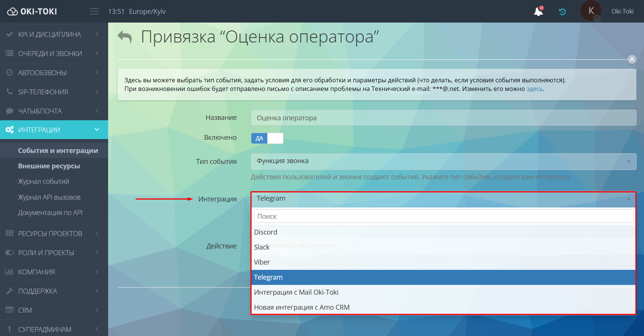The image size is (644, 336).
Task: Click into the Поиск search field
Action: 443,216
